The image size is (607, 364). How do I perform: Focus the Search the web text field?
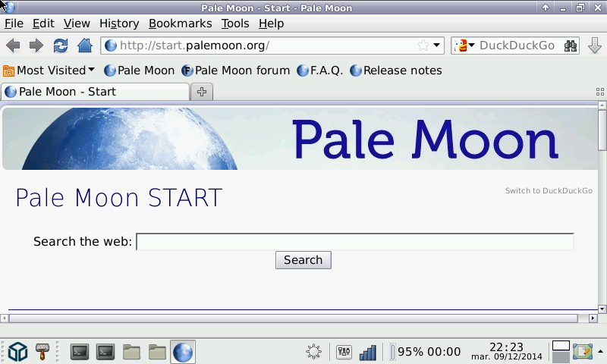(x=354, y=242)
